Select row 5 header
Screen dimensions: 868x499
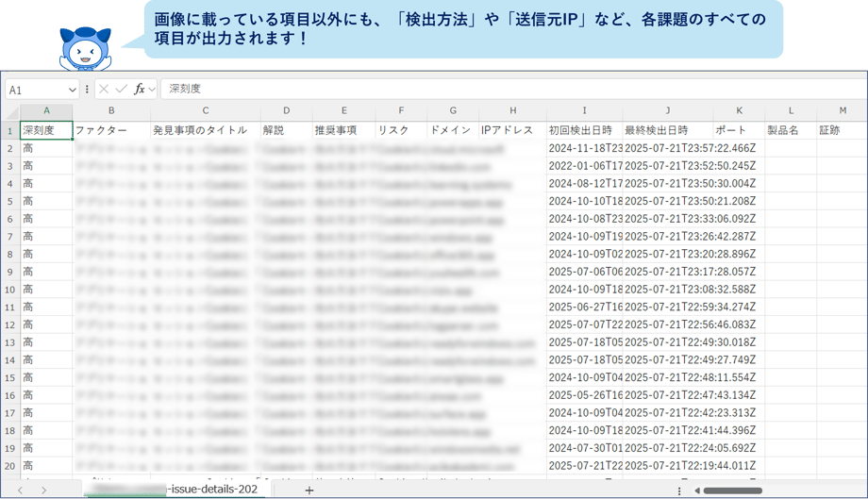pos(10,201)
